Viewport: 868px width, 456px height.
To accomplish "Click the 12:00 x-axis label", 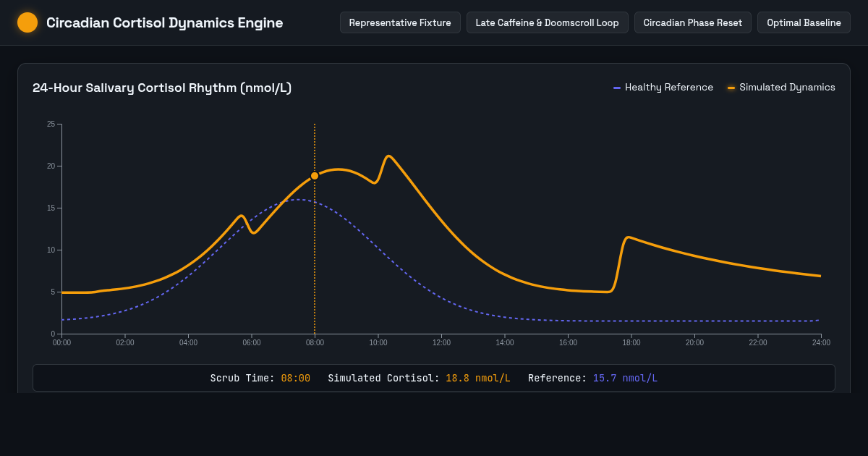I will [441, 342].
